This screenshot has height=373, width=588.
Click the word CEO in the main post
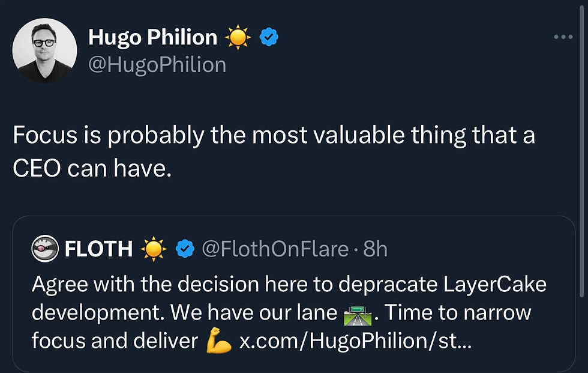click(36, 169)
